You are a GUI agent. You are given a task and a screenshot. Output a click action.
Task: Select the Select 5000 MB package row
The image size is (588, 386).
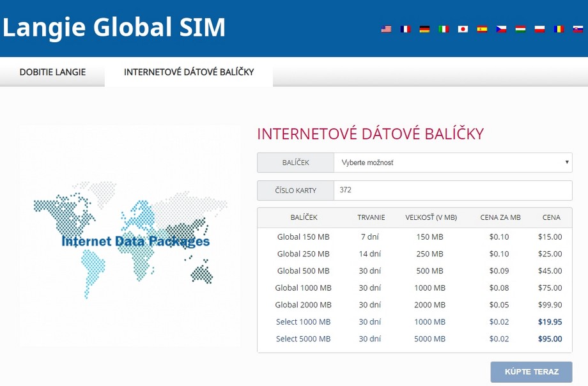tap(415, 339)
